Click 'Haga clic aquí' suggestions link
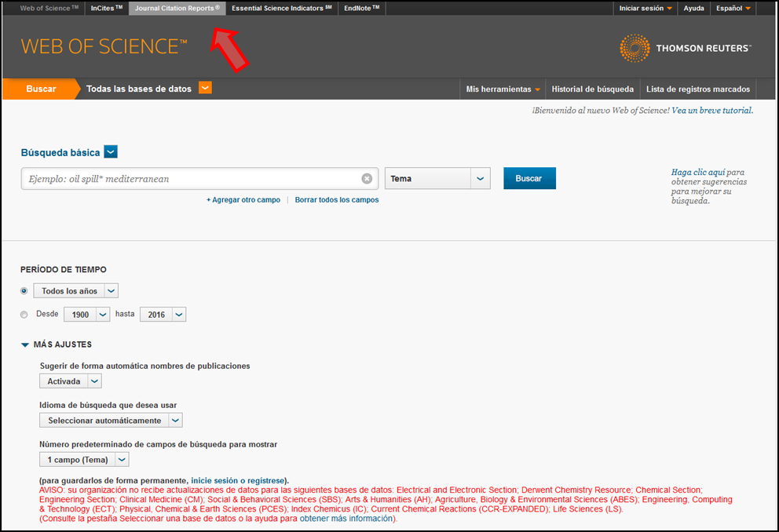This screenshot has width=779, height=532. [698, 172]
